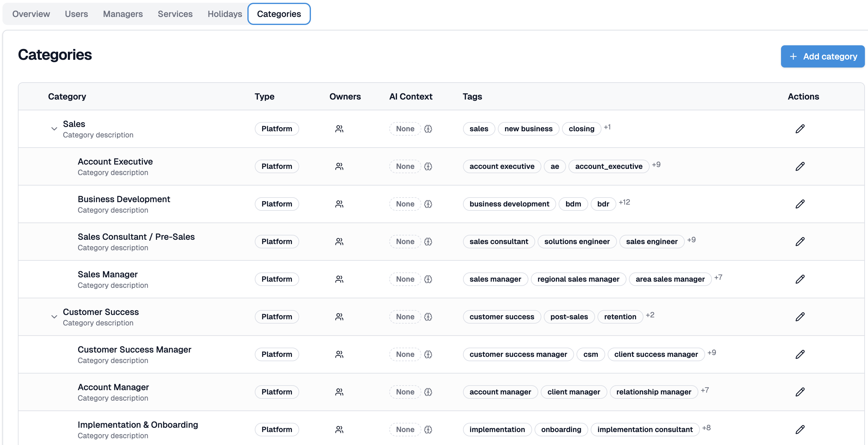Screen dimensions: 868x445
Task: Open the Holidays tab
Action: pyautogui.click(x=225, y=14)
